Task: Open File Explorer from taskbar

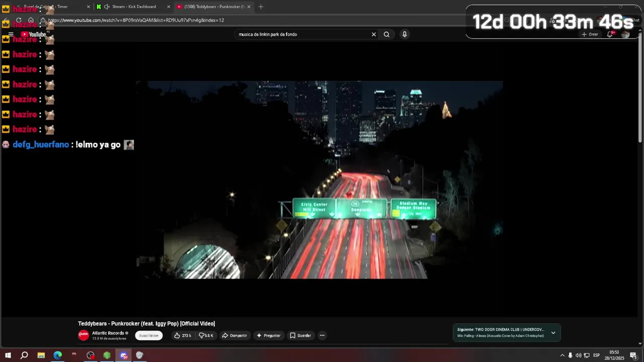Action: 41,355
